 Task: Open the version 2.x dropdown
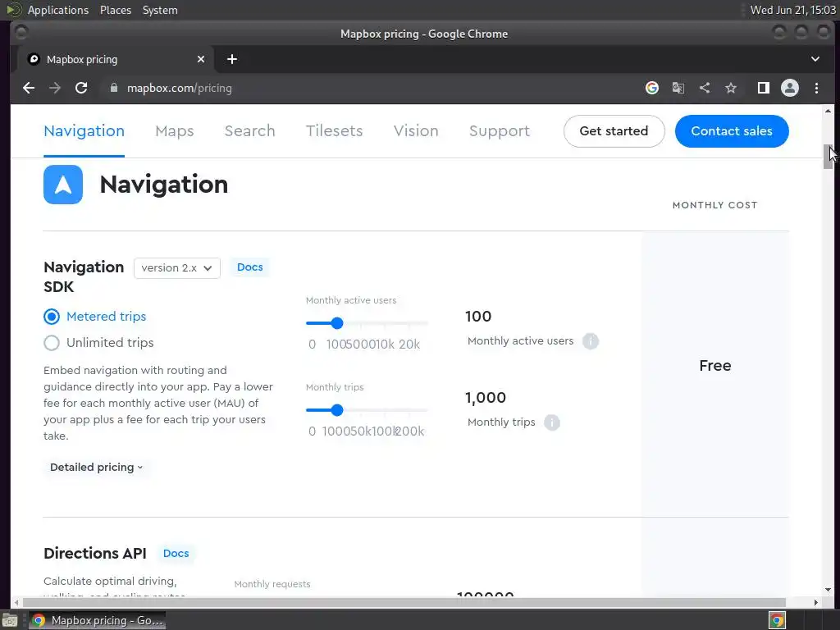point(177,268)
